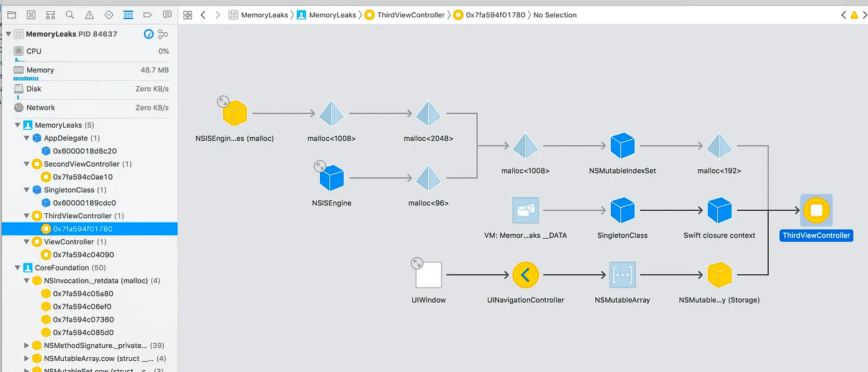The height and width of the screenshot is (372, 868).
Task: Click the related items grid icon
Action: [188, 14]
